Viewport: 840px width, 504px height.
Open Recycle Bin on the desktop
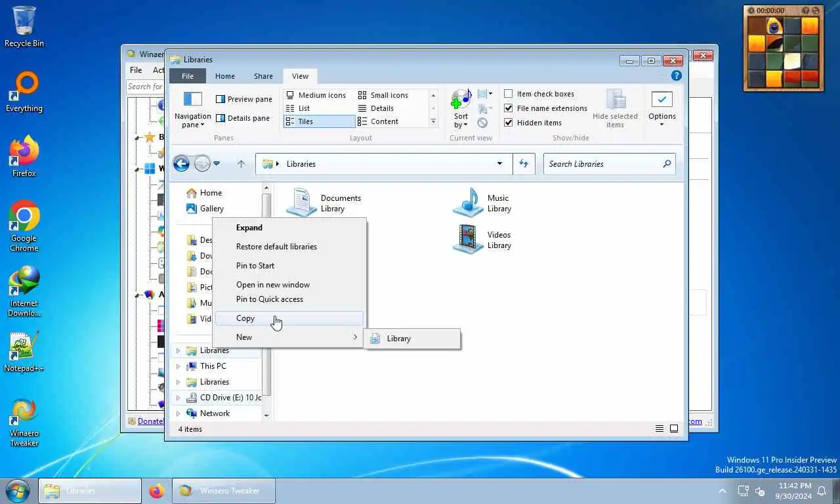pos(24,27)
